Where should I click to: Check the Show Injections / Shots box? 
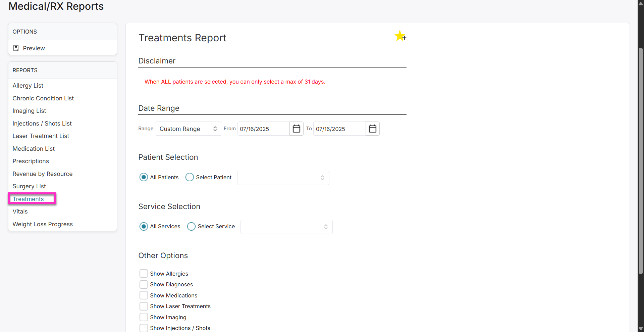(x=144, y=328)
